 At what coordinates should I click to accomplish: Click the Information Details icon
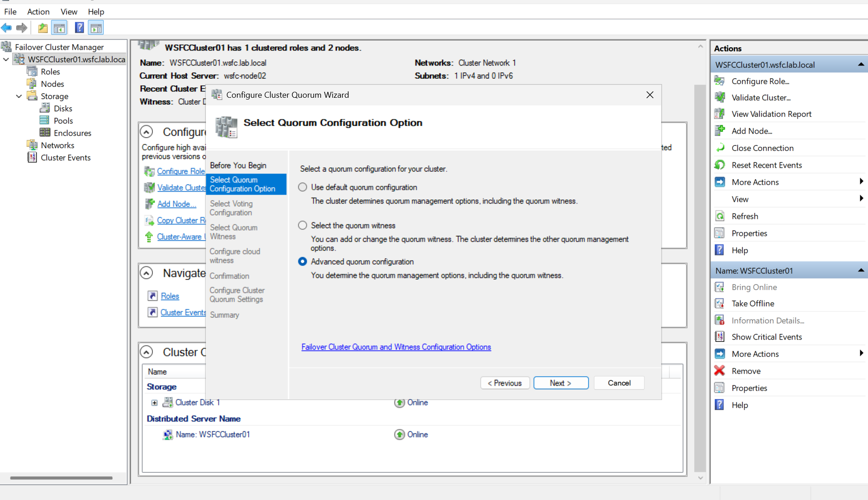(719, 320)
